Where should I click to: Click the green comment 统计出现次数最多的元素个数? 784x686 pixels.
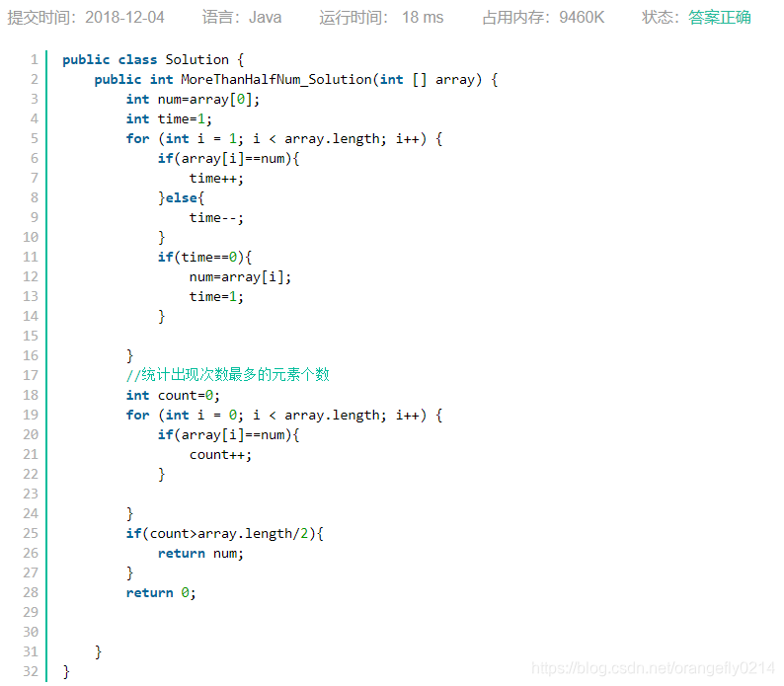(227, 375)
